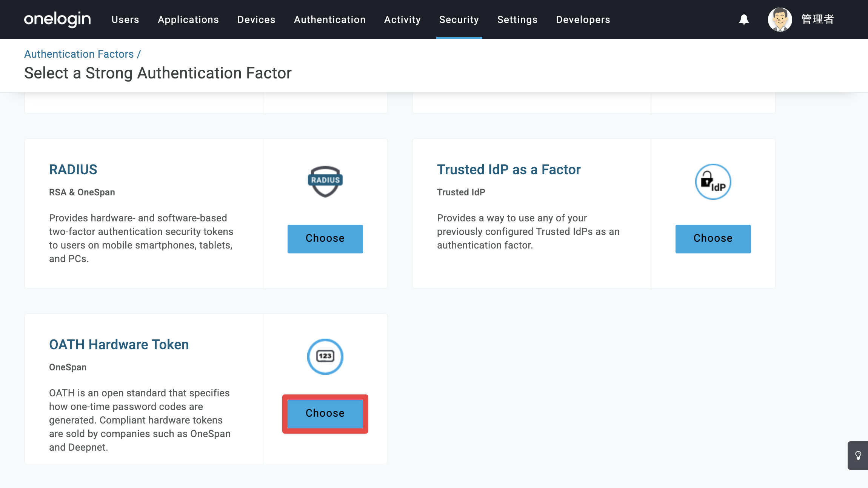
Task: Click the admin user avatar
Action: pyautogui.click(x=780, y=19)
